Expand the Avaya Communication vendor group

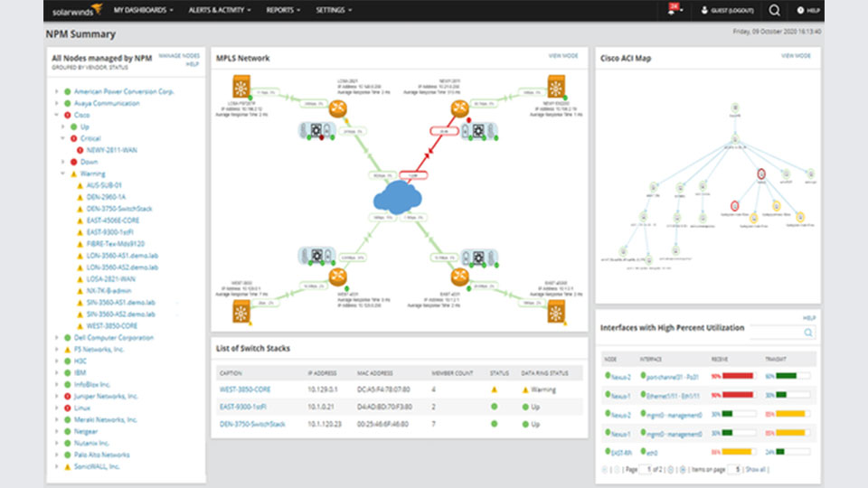[x=56, y=103]
